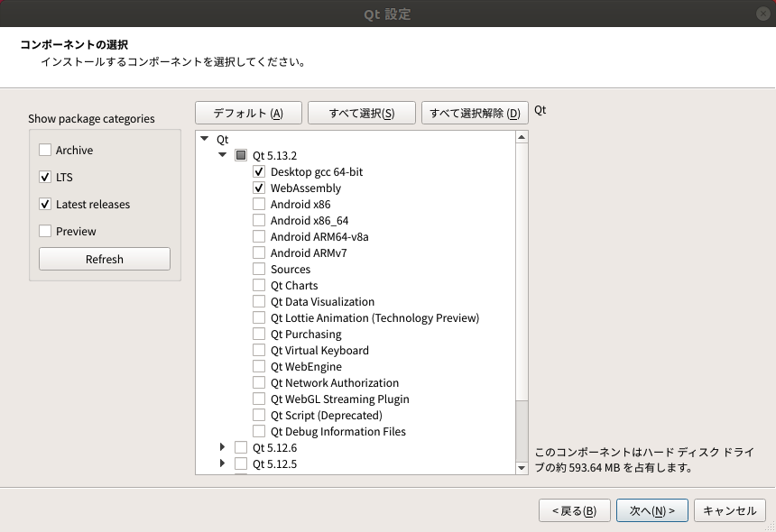
Task: Click the キャンセル button
Action: [x=730, y=510]
